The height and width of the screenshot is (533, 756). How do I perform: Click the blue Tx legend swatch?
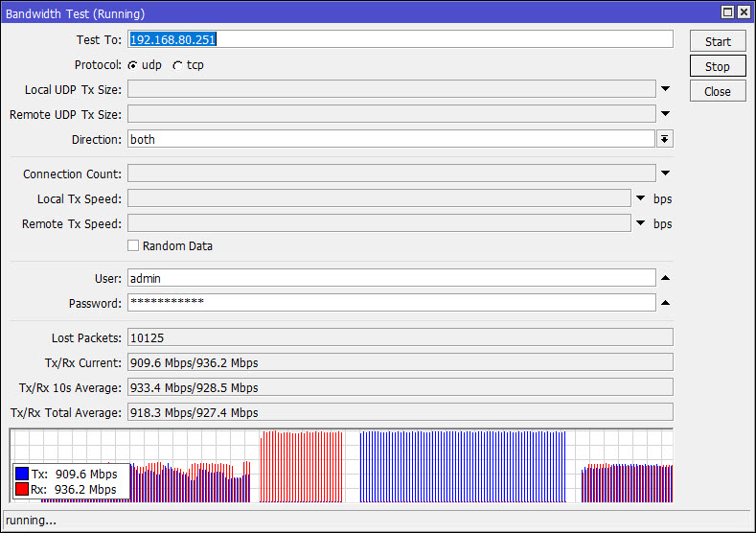[x=22, y=474]
